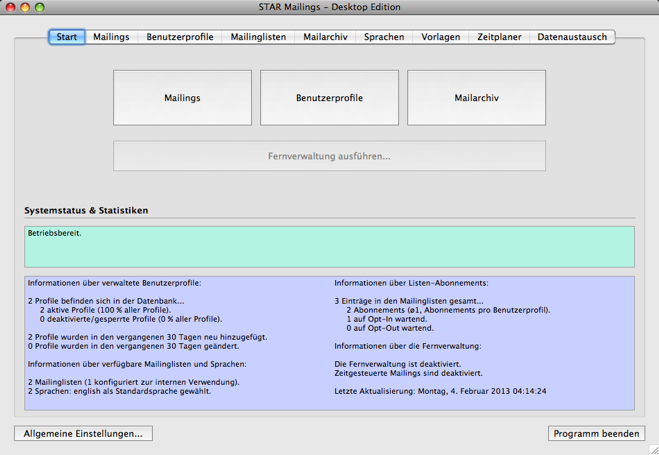Click the window resize grip corner

pos(654,450)
